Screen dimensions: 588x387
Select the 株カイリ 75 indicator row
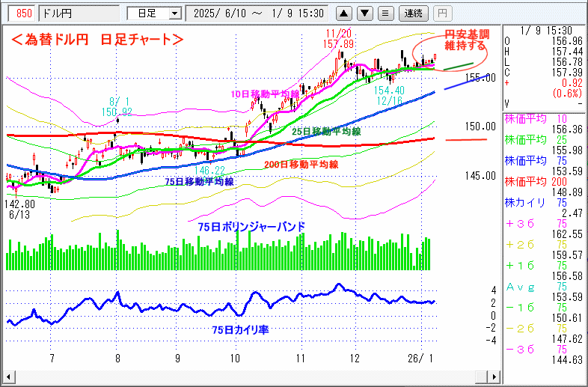545,202
